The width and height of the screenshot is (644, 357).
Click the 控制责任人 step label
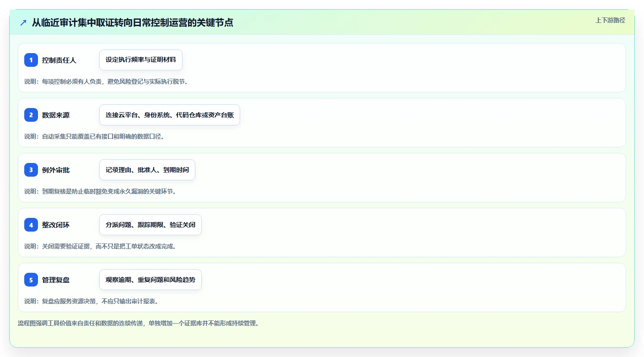(59, 60)
